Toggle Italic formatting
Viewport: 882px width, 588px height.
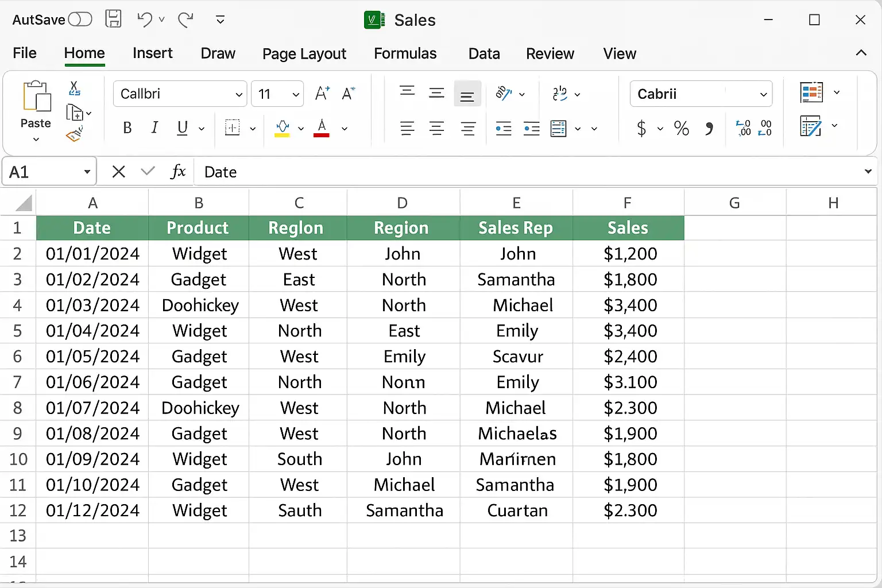154,128
